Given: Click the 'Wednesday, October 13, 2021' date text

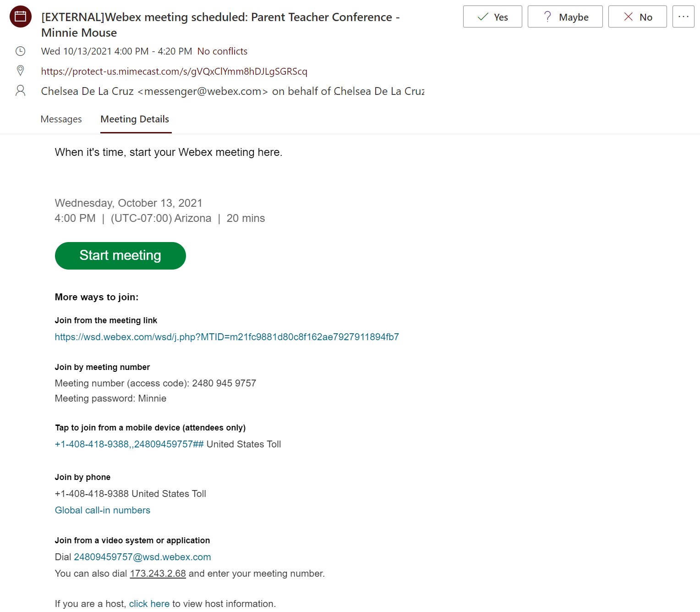Looking at the screenshot, I should tap(128, 203).
